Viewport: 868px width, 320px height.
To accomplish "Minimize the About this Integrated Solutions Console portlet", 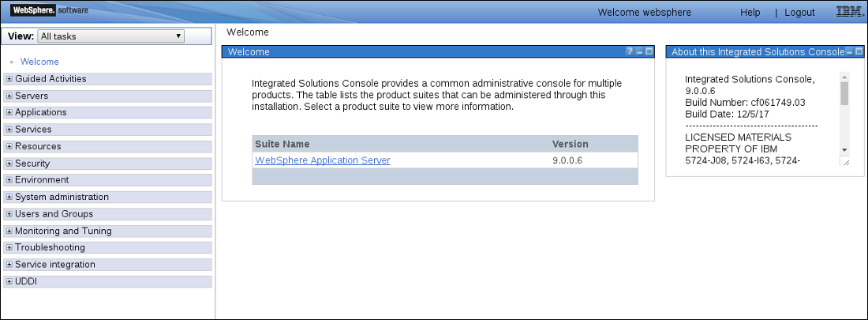I will click(849, 51).
